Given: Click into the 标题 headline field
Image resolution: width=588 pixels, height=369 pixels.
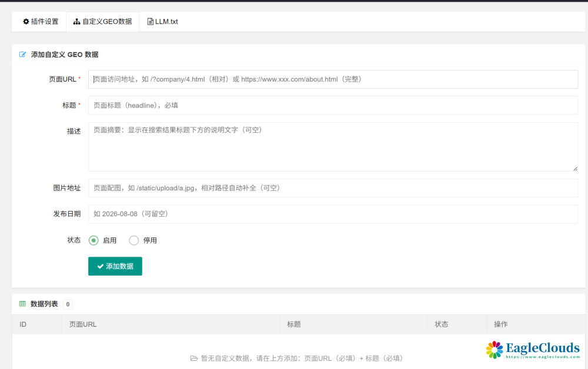Looking at the screenshot, I should (333, 105).
